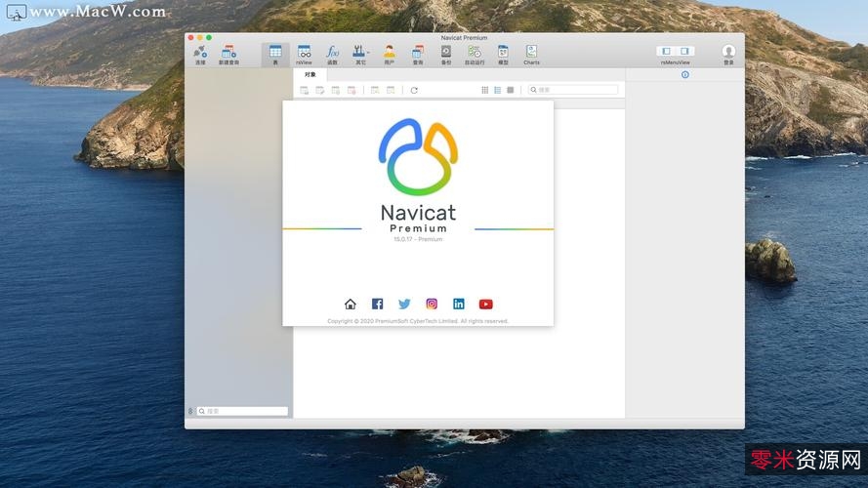Toggle the left pane in rsMenuView
Image resolution: width=868 pixels, height=488 pixels.
click(666, 51)
